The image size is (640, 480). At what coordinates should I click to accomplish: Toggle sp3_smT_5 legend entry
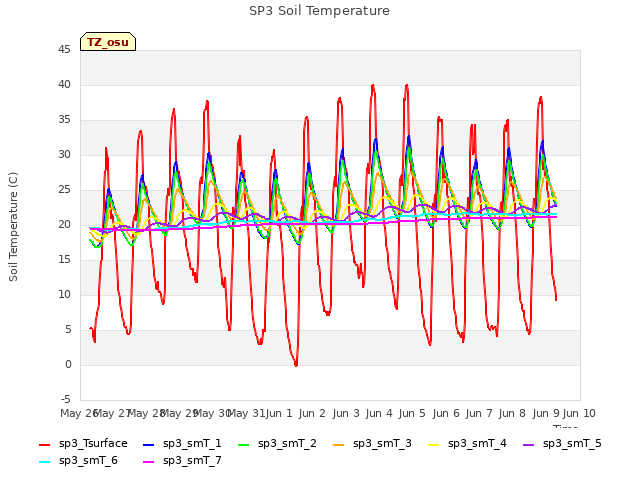point(562,444)
